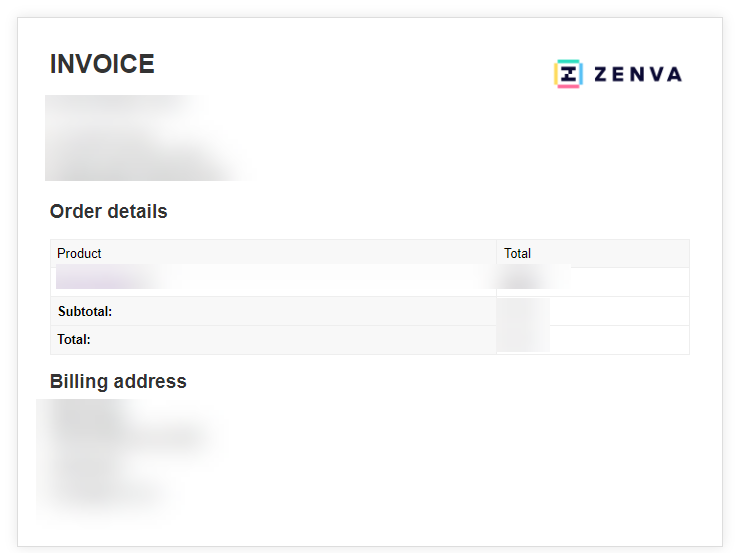Click the ZENVA wordmark text
This screenshot has height=553, width=735.
pos(638,74)
